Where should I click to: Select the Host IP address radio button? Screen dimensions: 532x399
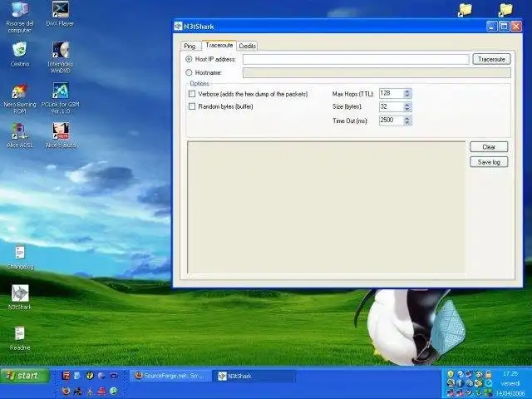pos(189,59)
